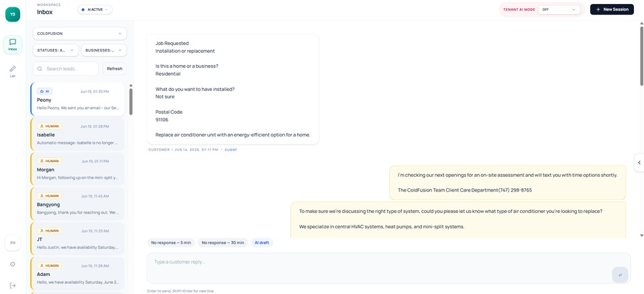Image resolution: width=644 pixels, height=294 pixels.
Task: Open Isabelle conversation
Action: pos(77,135)
